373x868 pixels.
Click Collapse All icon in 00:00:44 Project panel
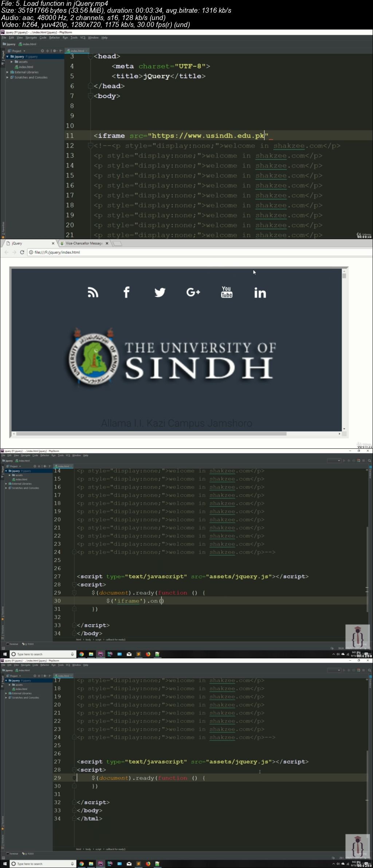tap(48, 51)
